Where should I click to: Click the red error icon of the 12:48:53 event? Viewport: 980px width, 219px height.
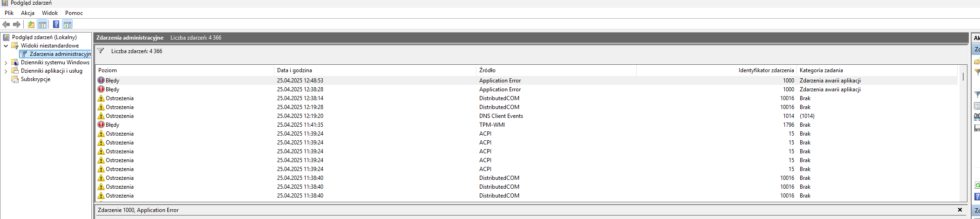click(x=101, y=80)
